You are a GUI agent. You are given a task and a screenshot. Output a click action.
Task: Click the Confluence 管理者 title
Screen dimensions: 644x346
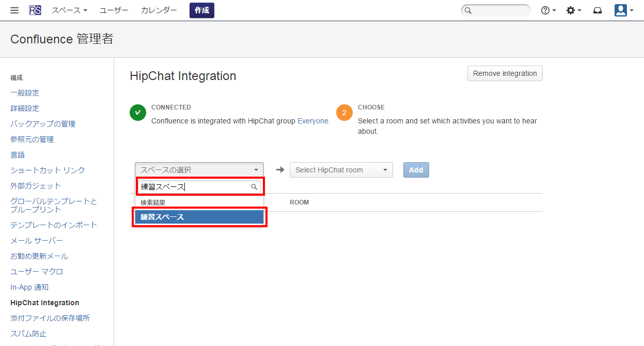(x=62, y=39)
